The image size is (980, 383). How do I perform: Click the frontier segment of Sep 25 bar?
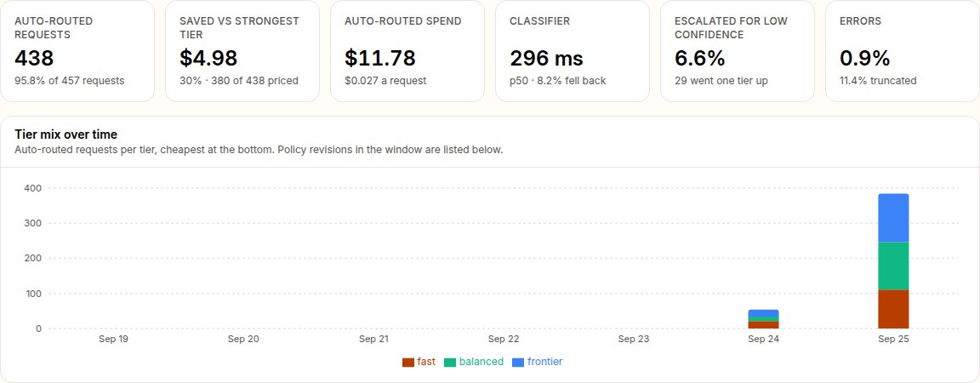point(893,218)
